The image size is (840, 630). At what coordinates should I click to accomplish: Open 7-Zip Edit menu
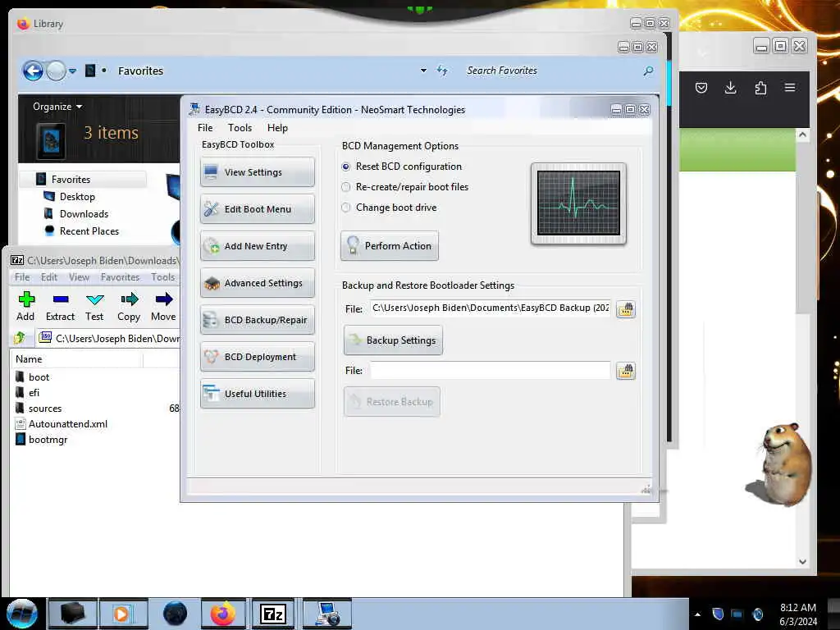(x=48, y=277)
